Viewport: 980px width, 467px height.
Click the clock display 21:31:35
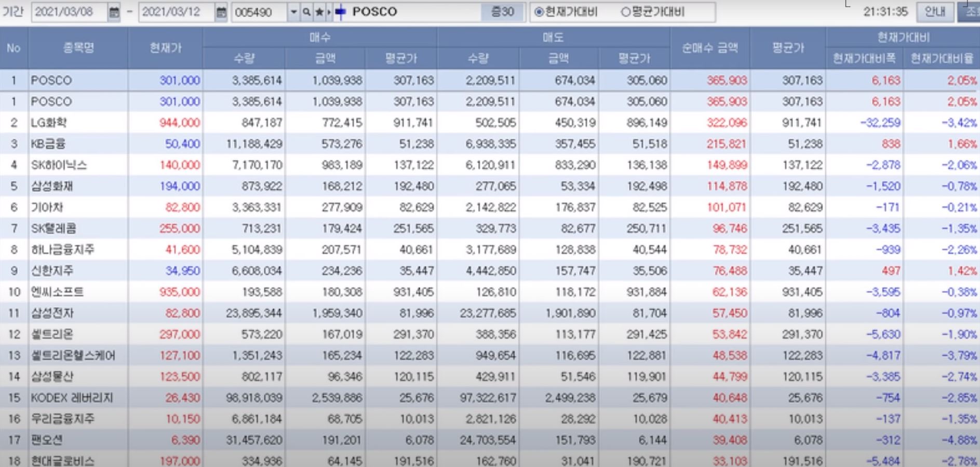[885, 11]
